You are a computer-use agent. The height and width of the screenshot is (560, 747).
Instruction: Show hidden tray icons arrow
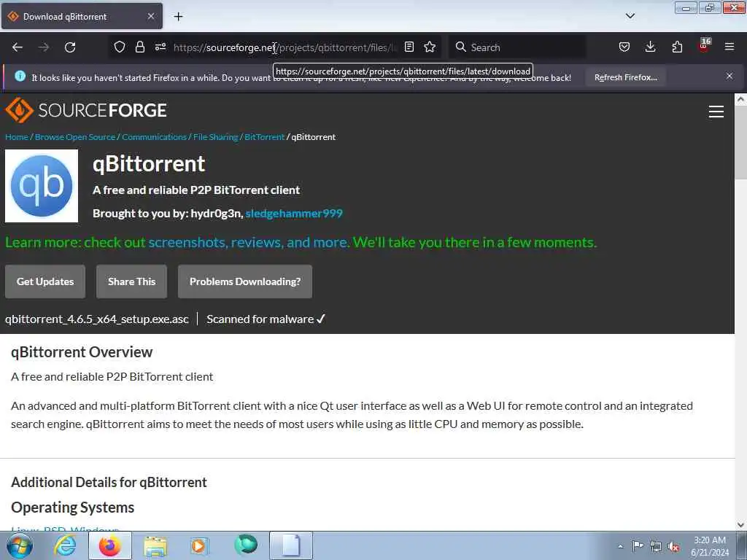point(620,546)
